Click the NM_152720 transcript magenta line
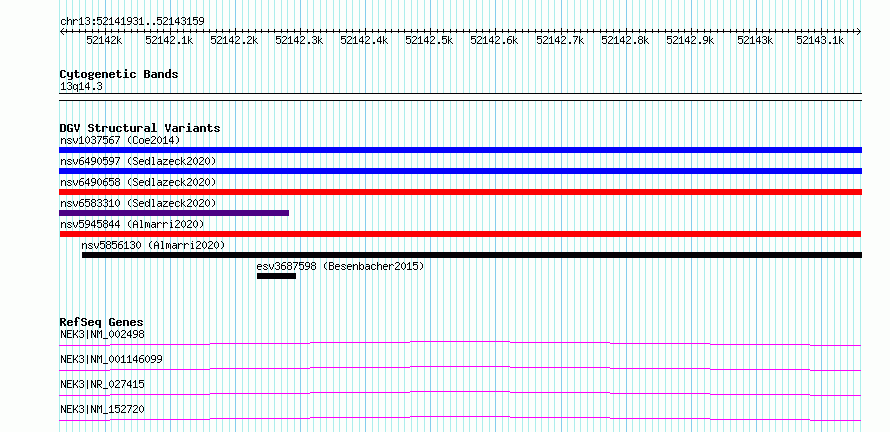This screenshot has width=890, height=432. click(x=460, y=418)
